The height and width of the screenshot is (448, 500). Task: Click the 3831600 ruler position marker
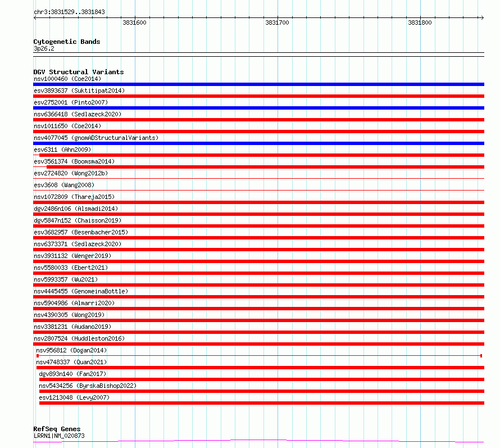point(134,22)
